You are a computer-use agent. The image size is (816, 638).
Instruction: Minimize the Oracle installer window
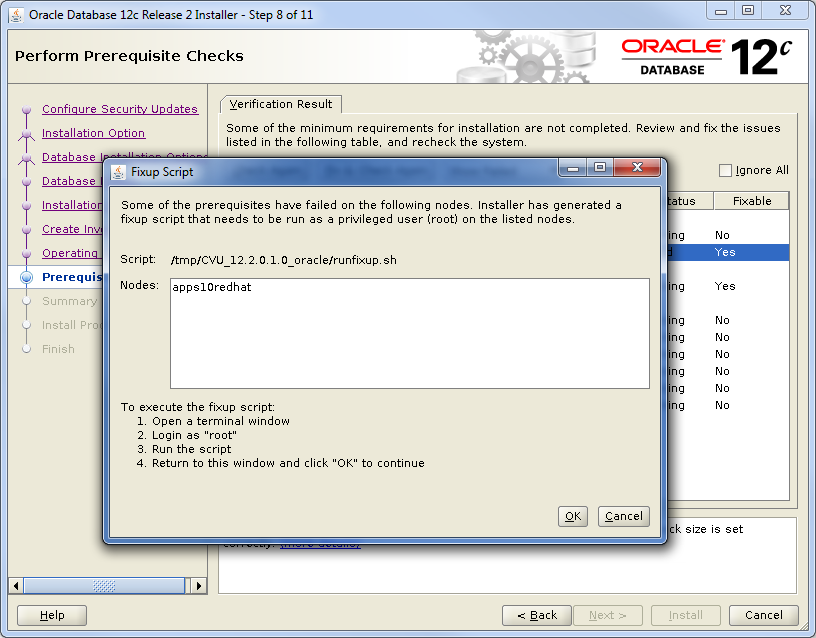point(721,11)
